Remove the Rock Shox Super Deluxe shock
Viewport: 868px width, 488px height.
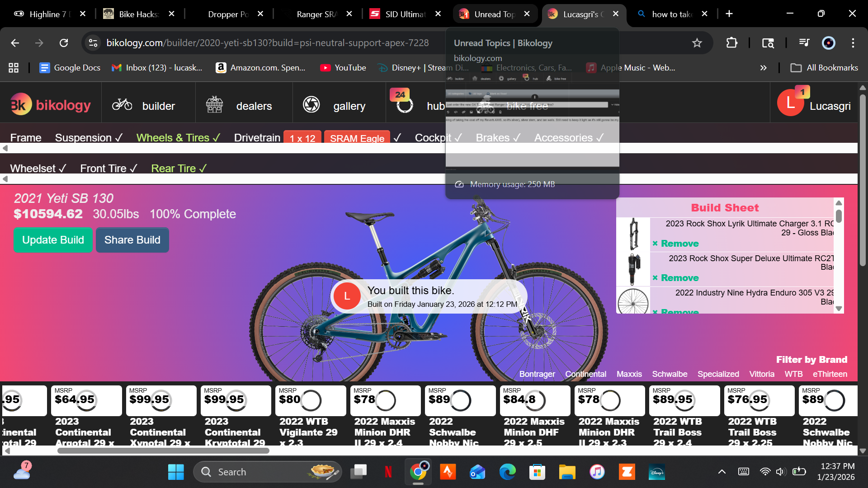pyautogui.click(x=676, y=278)
